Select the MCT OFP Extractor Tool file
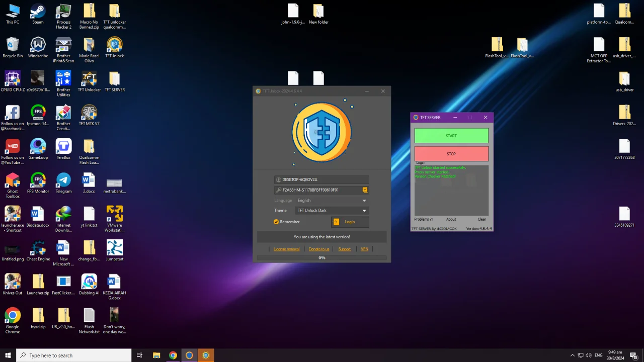644x362 pixels. click(x=599, y=50)
